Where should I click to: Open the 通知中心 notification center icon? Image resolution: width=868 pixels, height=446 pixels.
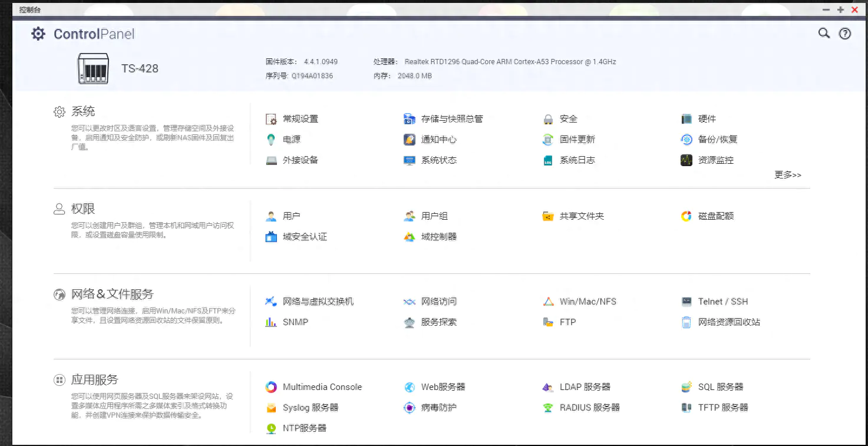coord(410,140)
